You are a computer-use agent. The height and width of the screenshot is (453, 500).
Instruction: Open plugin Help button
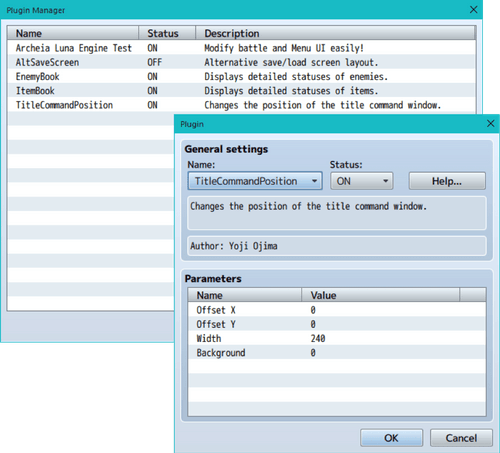point(447,181)
